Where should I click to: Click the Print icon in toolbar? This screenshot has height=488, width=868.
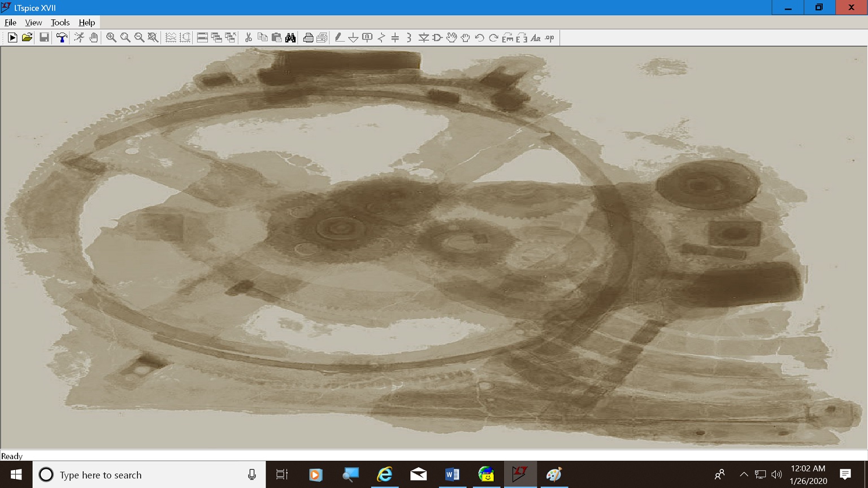308,38
